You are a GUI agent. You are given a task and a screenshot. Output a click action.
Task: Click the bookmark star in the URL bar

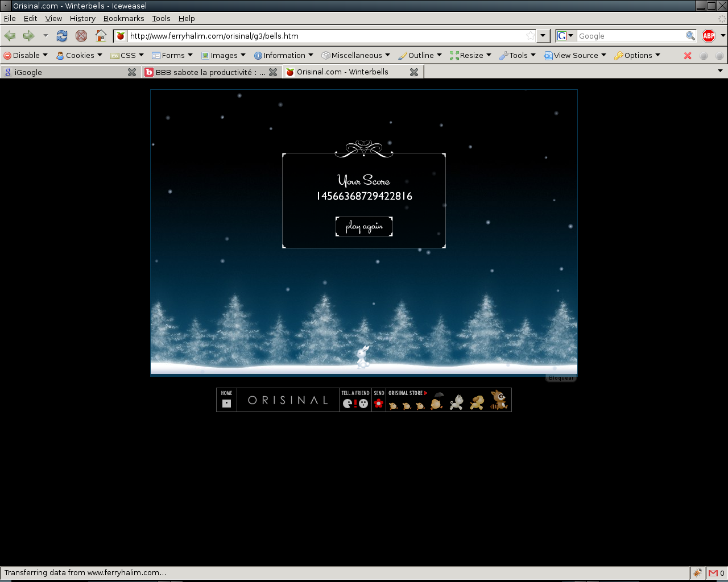531,36
